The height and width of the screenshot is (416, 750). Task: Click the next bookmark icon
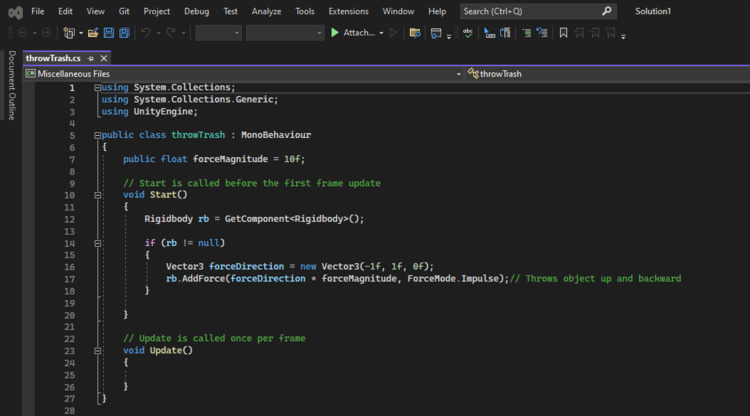click(595, 33)
